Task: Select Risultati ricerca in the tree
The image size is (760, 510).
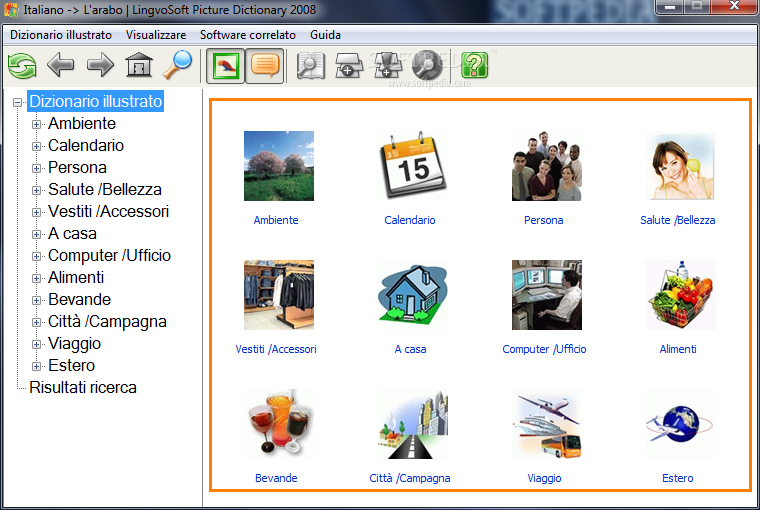Action: click(x=82, y=387)
